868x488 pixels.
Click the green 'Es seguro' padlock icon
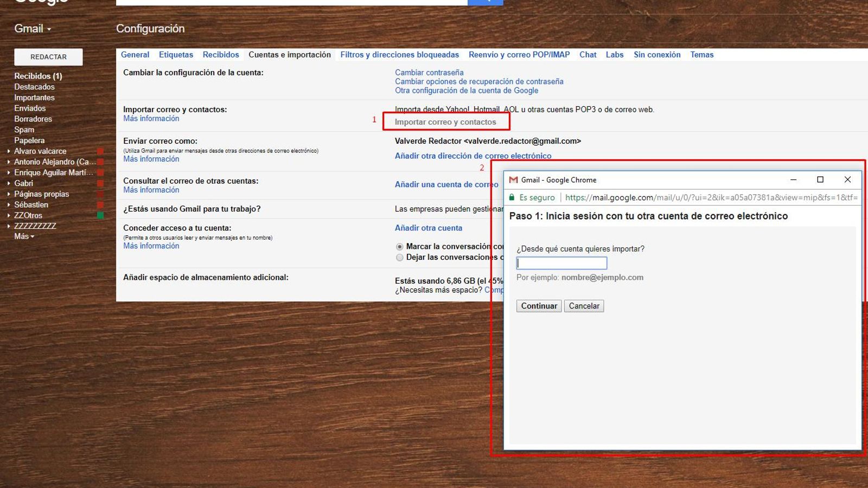512,197
